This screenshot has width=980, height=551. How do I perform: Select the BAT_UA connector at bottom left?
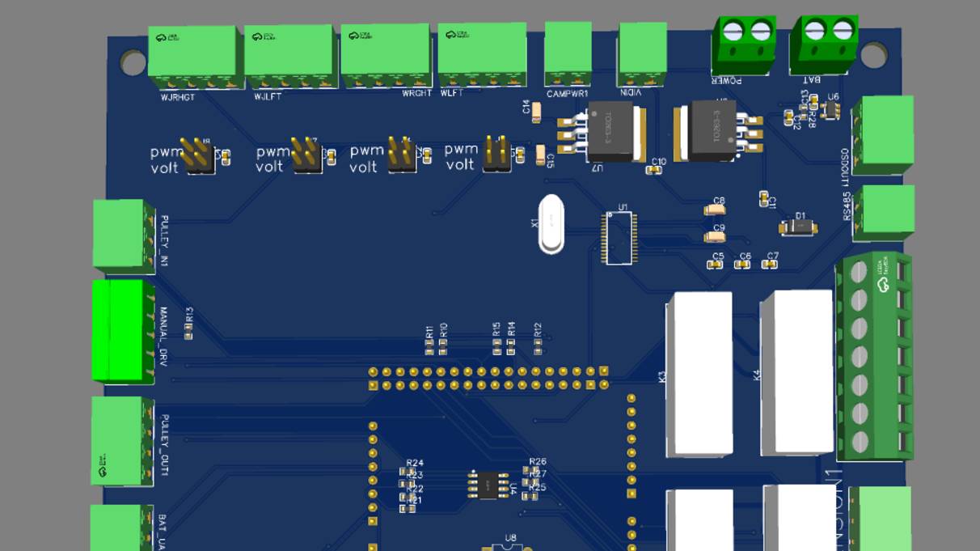point(121,528)
